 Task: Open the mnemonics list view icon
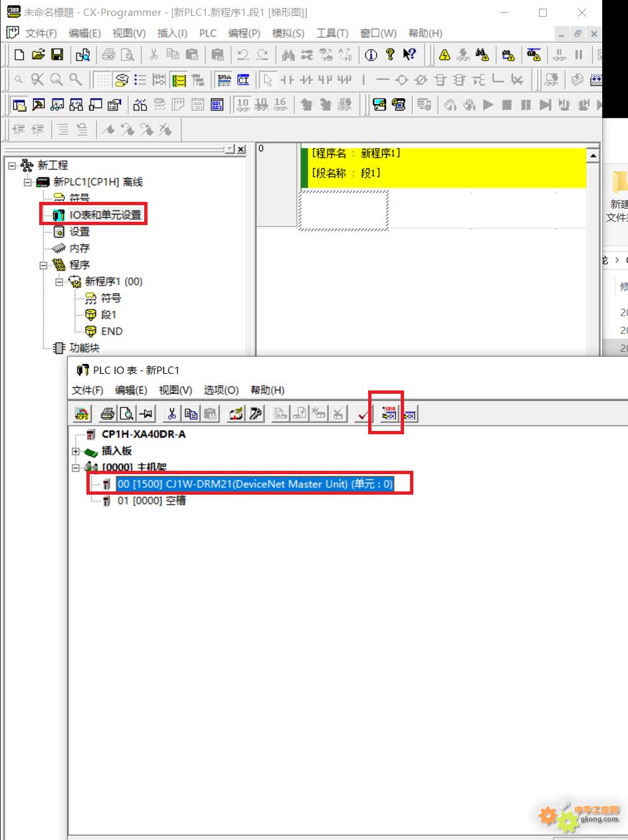(140, 80)
